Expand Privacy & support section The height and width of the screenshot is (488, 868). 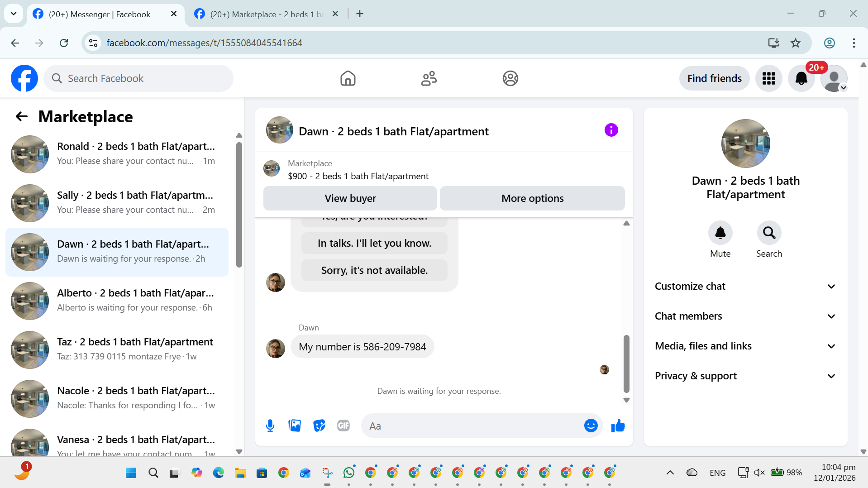pyautogui.click(x=745, y=376)
